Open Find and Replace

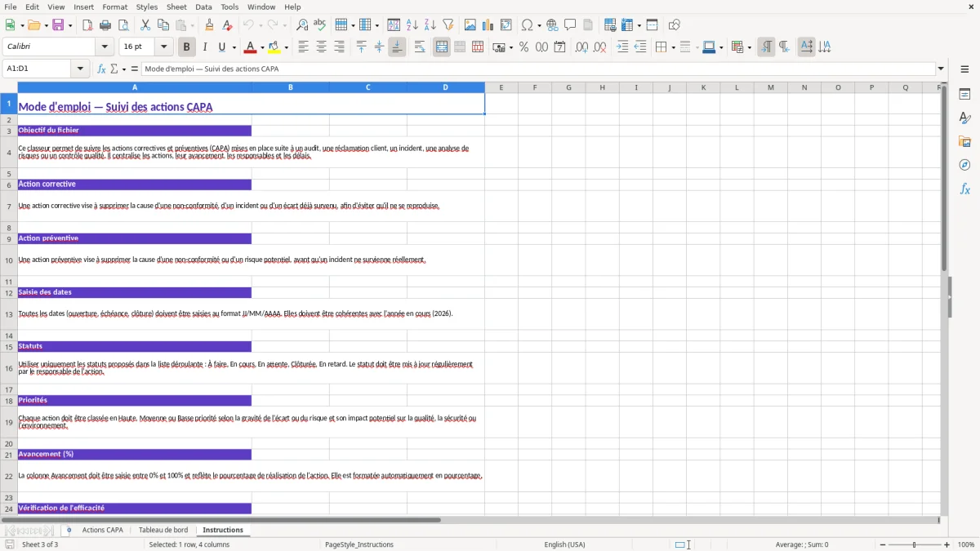(302, 25)
